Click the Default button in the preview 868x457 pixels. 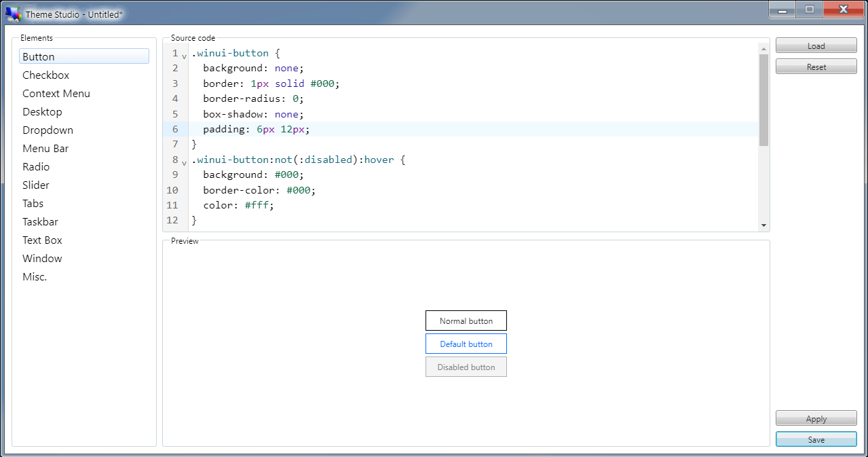click(x=466, y=344)
